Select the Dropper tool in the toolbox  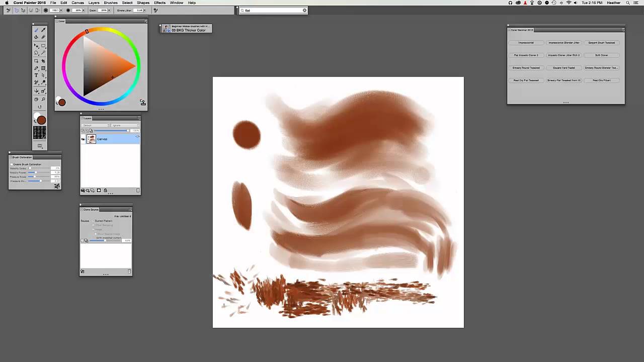tap(43, 30)
